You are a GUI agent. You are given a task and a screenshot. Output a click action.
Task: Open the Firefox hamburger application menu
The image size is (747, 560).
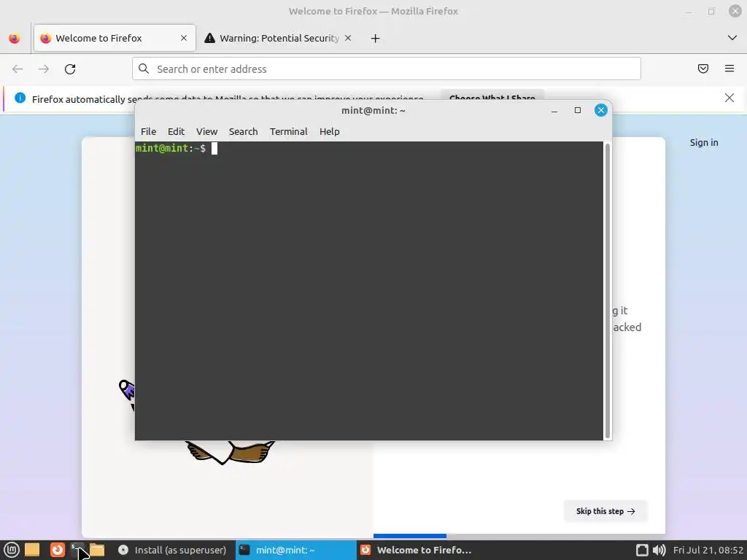(x=729, y=69)
